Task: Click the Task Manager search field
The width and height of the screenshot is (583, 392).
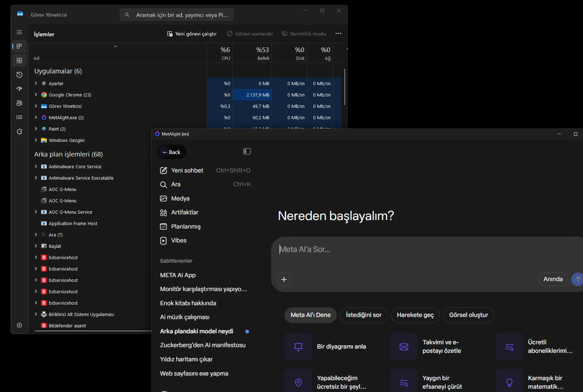Action: pos(177,15)
